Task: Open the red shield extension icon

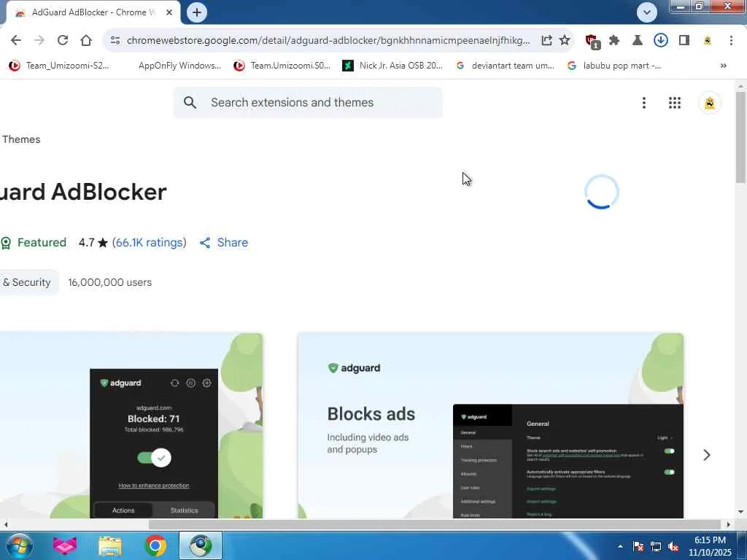Action: [592, 42]
